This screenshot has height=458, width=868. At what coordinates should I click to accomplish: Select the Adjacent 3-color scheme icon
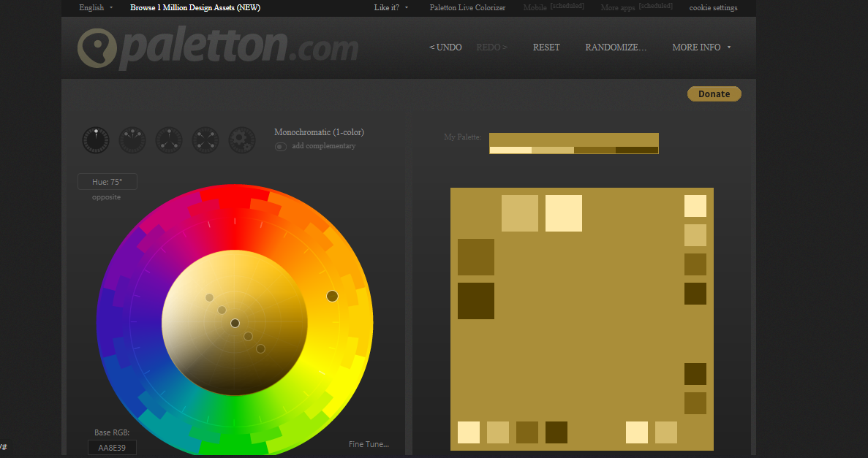click(132, 140)
